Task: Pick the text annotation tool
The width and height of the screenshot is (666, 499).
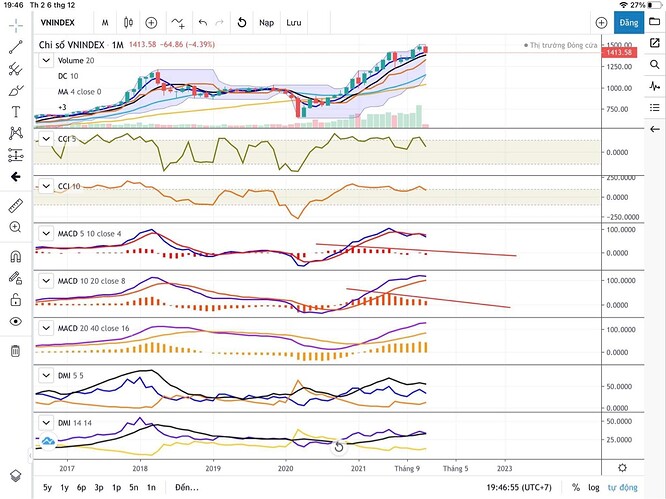Action: 15,112
